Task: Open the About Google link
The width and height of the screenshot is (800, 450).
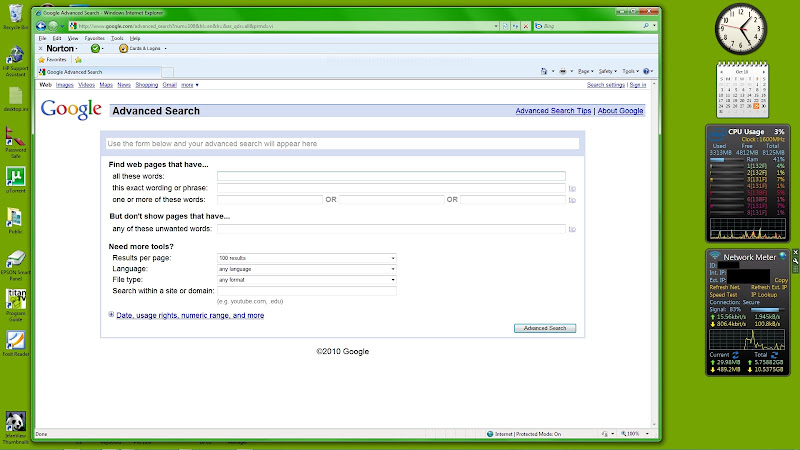Action: point(620,111)
